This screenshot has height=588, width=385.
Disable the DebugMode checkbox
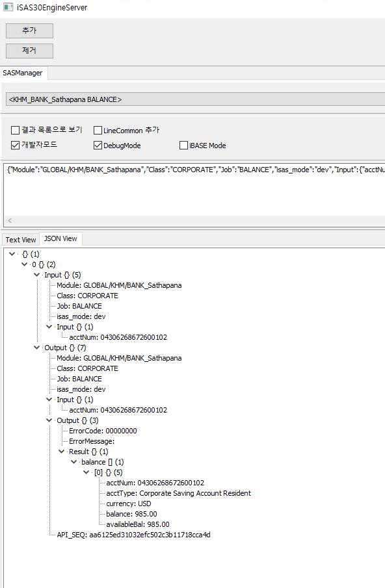point(98,145)
